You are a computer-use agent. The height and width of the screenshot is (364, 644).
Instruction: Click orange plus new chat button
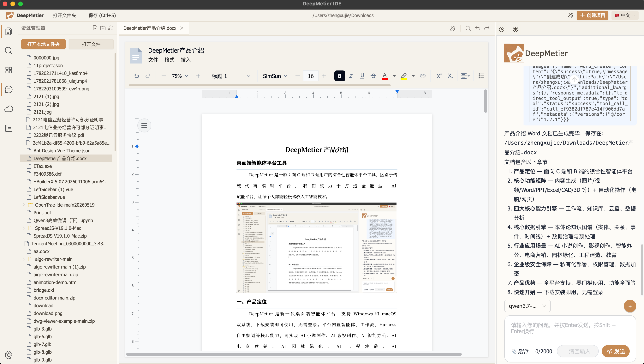pyautogui.click(x=630, y=306)
